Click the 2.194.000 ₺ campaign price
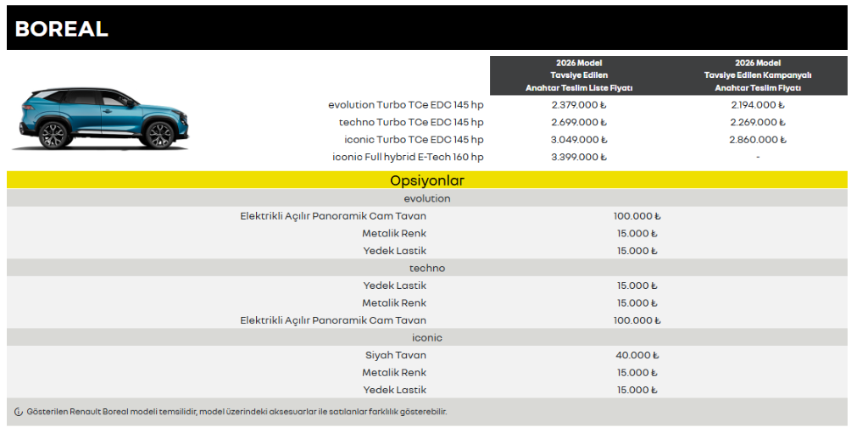This screenshot has height=444, width=868. coord(758,104)
